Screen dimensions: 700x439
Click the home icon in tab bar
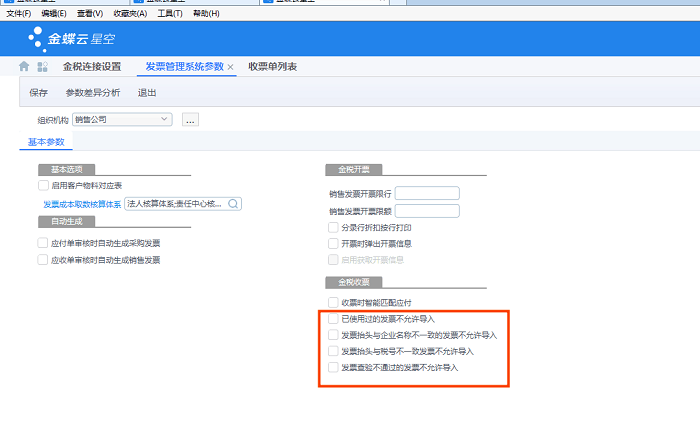(24, 67)
